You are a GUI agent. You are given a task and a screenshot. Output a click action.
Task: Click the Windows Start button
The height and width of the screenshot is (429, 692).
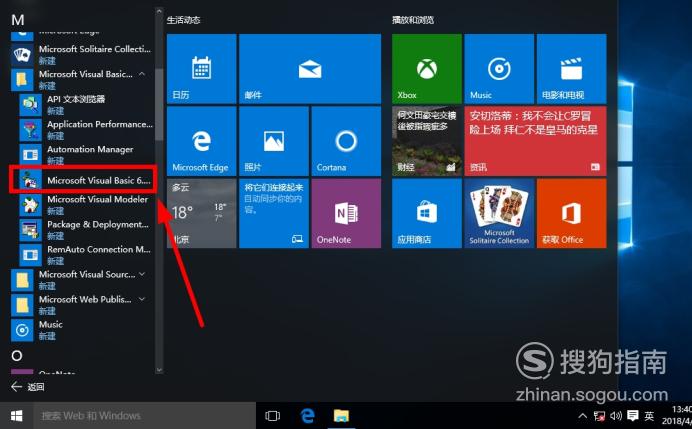pyautogui.click(x=17, y=416)
